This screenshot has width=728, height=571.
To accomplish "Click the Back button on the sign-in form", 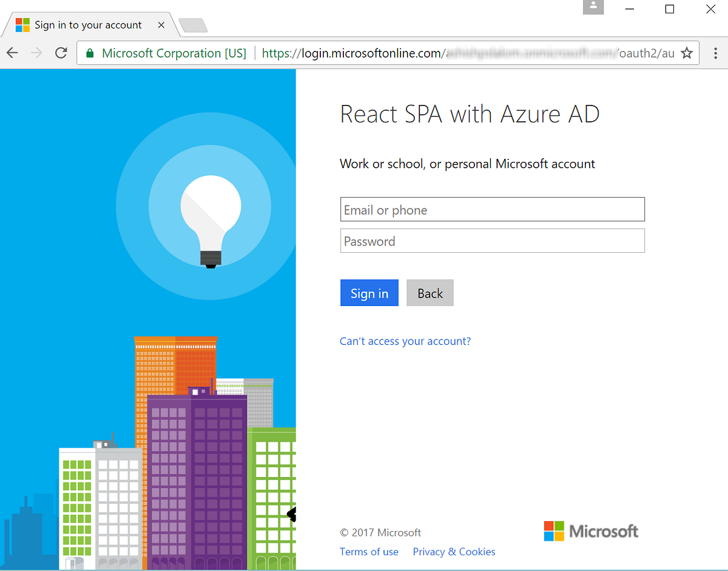I will tap(430, 293).
